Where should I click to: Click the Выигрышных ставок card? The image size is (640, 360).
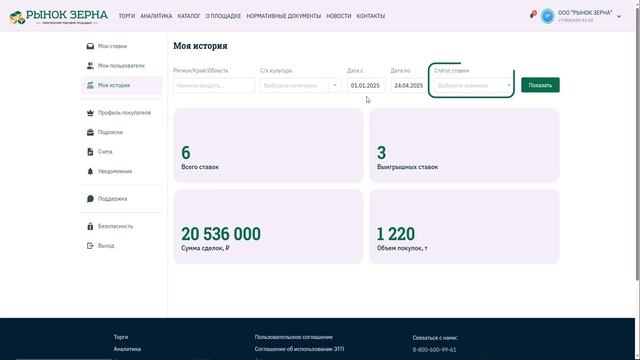point(464,145)
